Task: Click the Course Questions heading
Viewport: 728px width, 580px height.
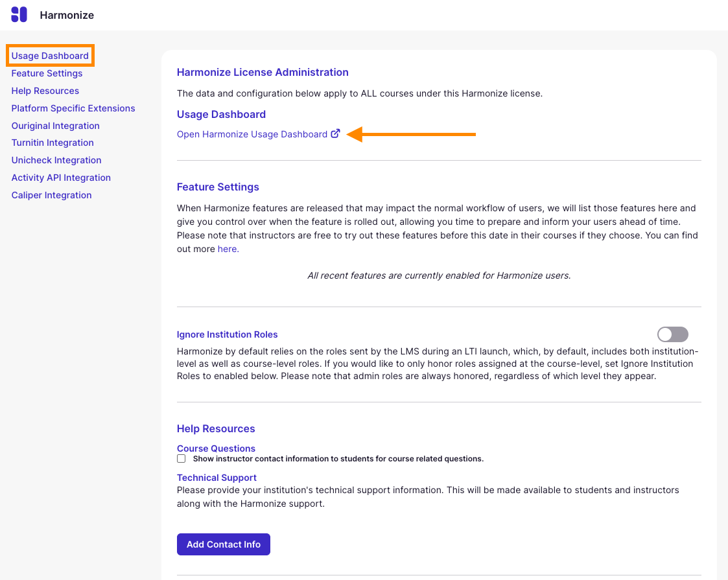Action: [x=216, y=448]
